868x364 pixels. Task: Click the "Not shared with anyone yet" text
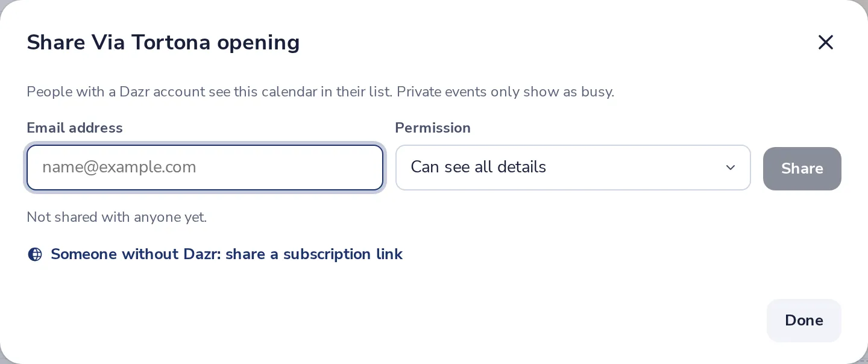(x=117, y=217)
